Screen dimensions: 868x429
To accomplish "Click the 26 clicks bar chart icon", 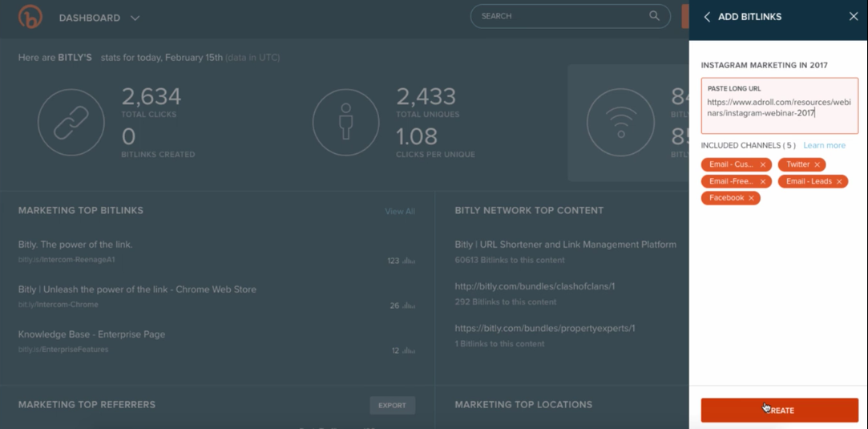I will 409,306.
